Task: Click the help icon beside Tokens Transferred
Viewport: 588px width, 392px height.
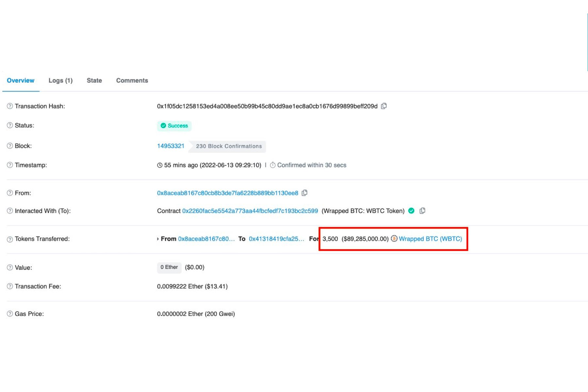Action: tap(9, 239)
